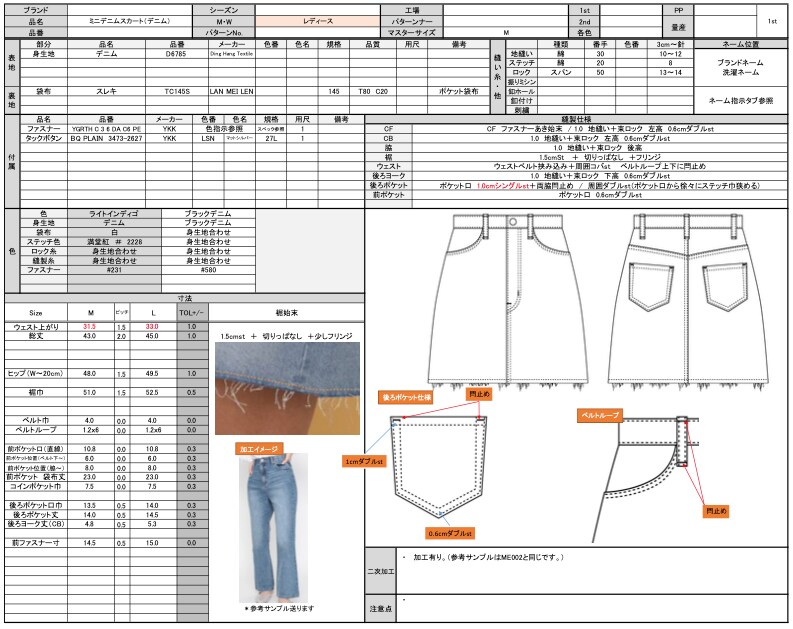Click the ポケット袋布 remark cell

point(458,92)
